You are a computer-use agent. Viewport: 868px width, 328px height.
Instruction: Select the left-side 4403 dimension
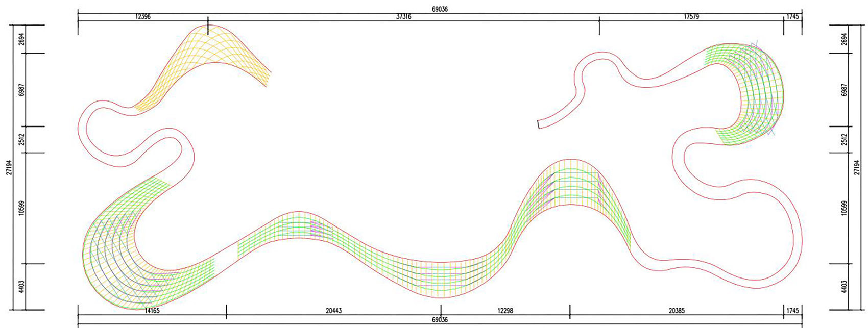[x=21, y=287]
